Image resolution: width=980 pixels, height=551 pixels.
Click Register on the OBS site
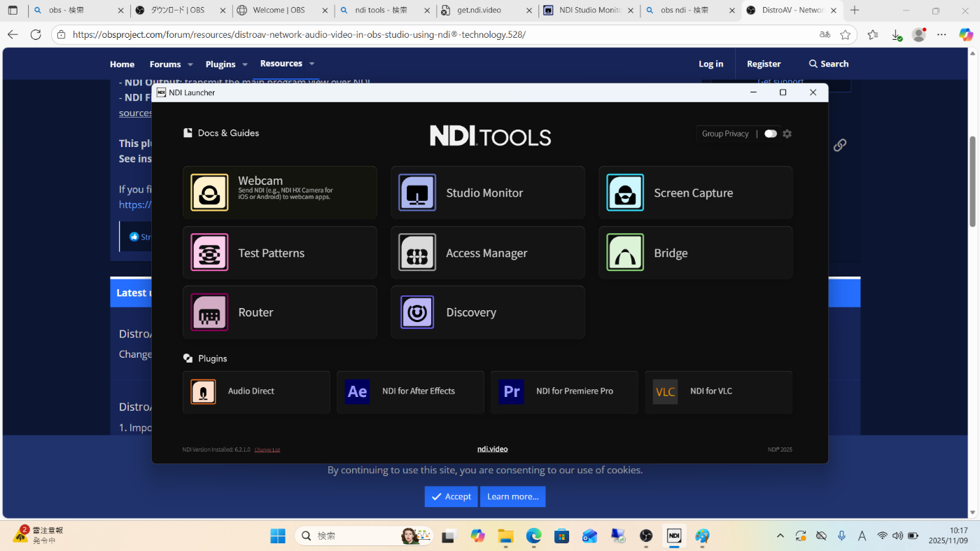point(764,64)
